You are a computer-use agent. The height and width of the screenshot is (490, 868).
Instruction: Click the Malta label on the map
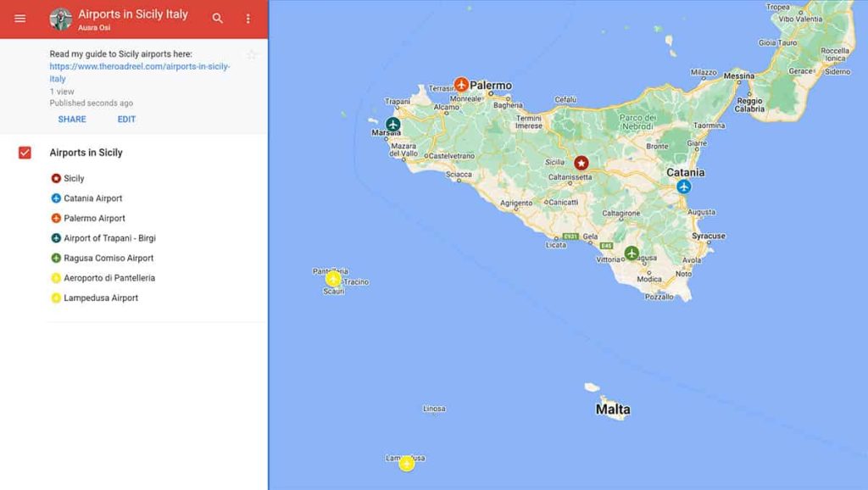613,409
